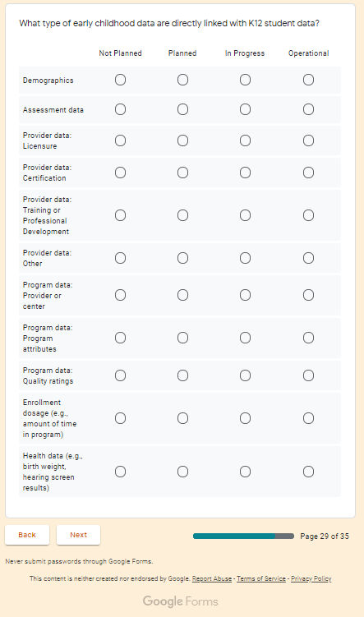The image size is (364, 617).
Task: Open the Report Abuse link
Action: click(x=212, y=578)
